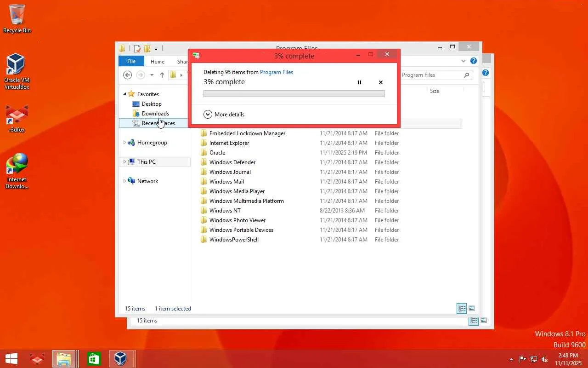588x368 pixels.
Task: Select Homegroup in the navigation pane
Action: coord(152,143)
